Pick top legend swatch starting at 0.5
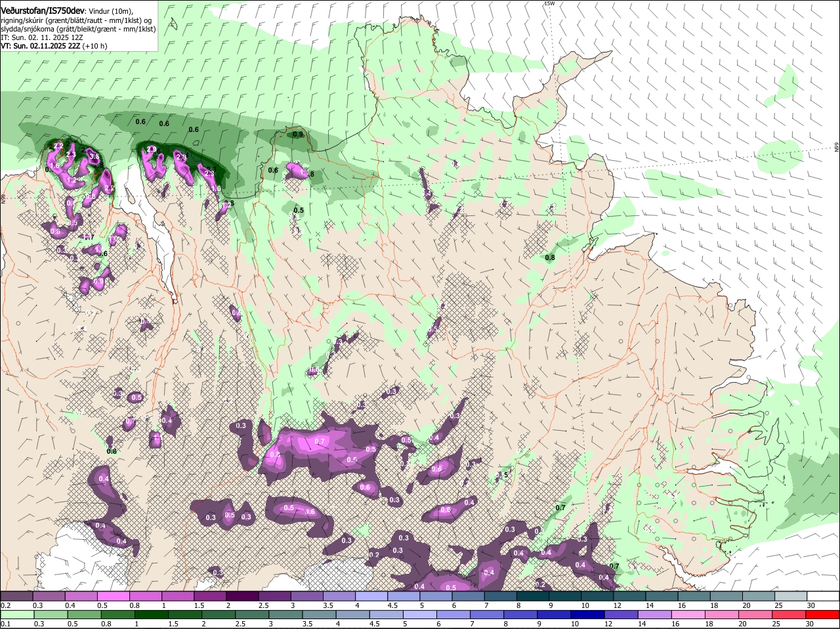 pyautogui.click(x=113, y=596)
